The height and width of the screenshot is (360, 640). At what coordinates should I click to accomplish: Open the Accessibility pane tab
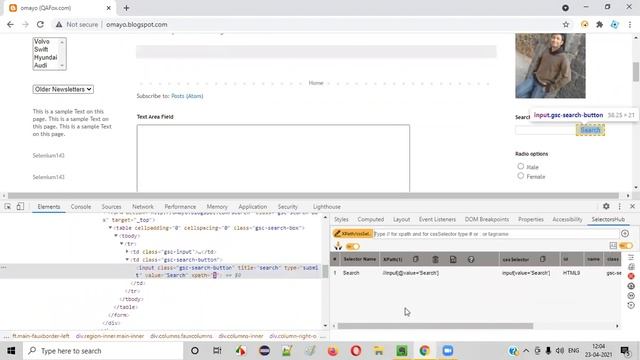[x=567, y=219]
